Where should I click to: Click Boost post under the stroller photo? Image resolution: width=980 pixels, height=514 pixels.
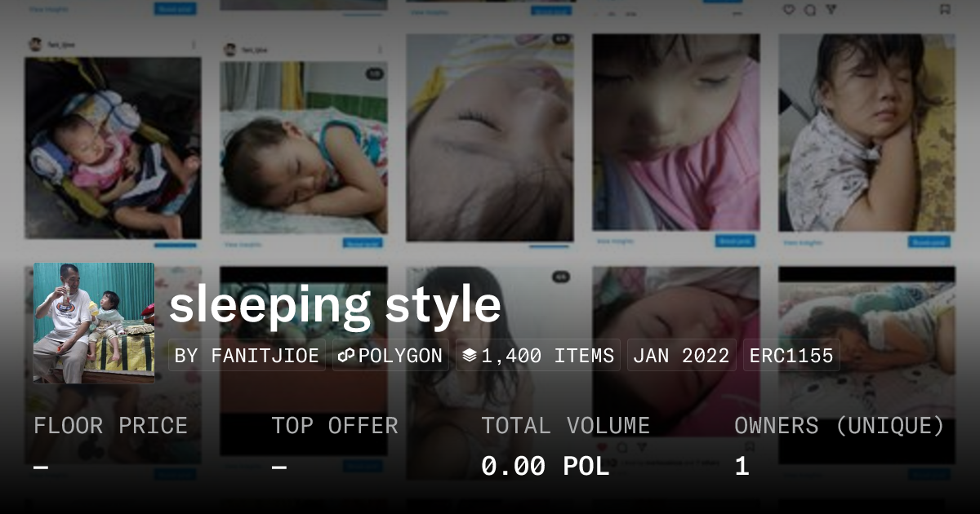click(x=175, y=246)
